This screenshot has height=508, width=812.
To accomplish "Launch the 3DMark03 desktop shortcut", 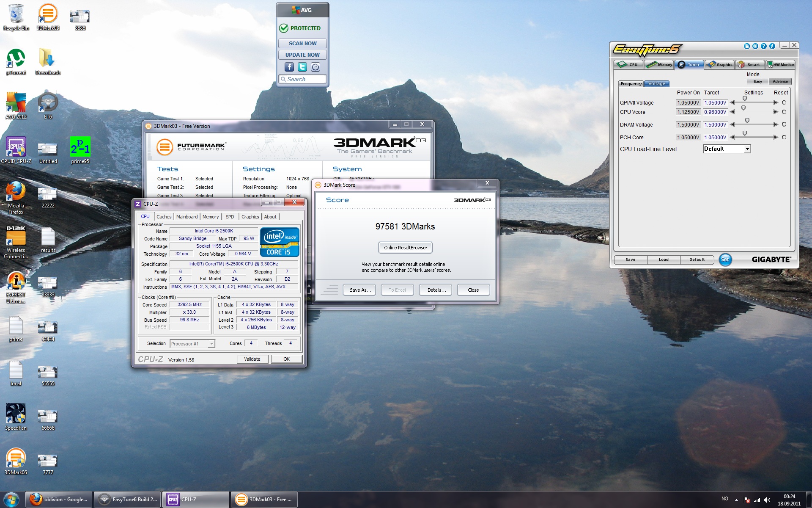I will (x=48, y=17).
